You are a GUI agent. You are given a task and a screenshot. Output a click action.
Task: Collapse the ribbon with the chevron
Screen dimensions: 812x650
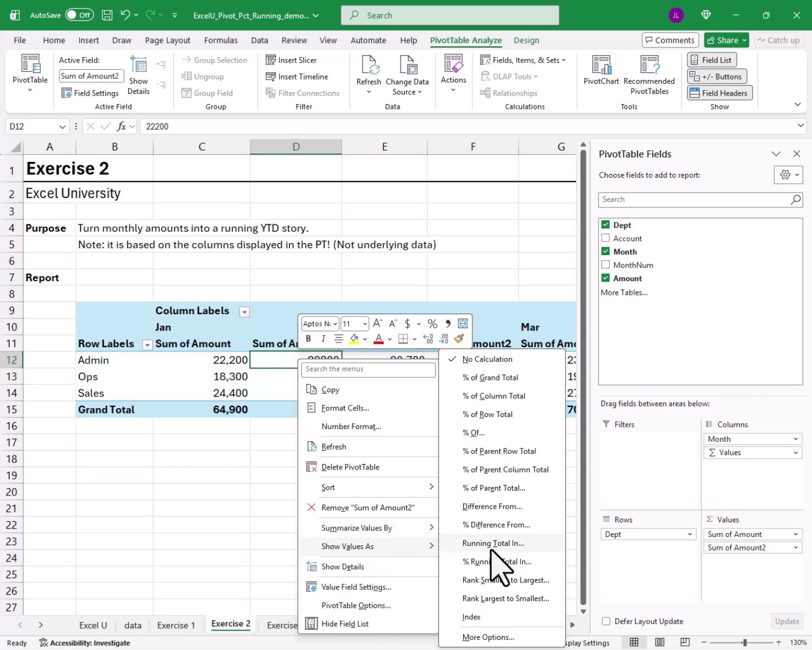[x=798, y=104]
